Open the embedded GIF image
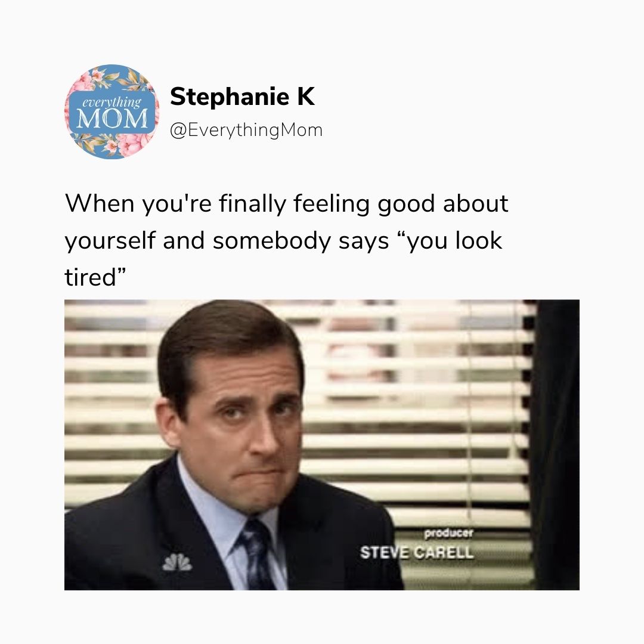This screenshot has height=644, width=644. pos(321,445)
